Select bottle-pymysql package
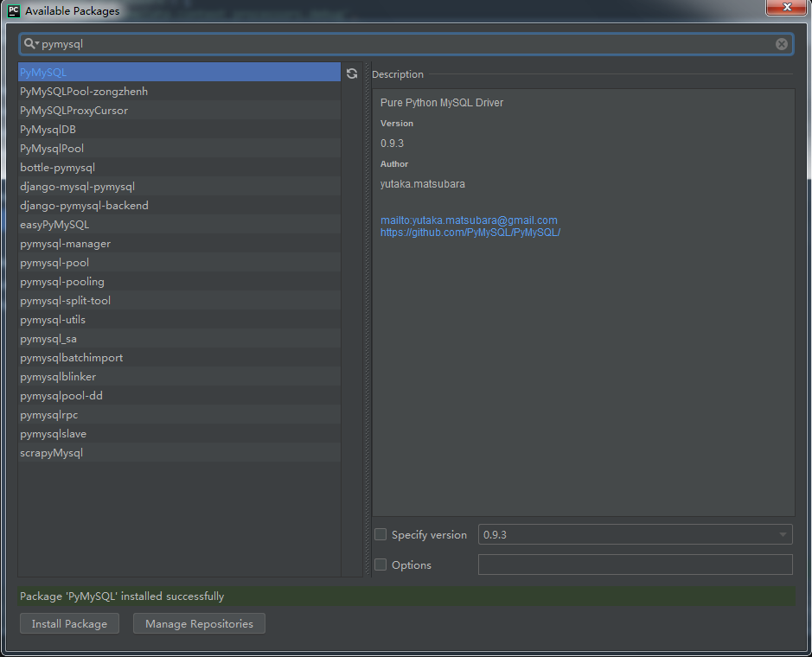 point(179,167)
